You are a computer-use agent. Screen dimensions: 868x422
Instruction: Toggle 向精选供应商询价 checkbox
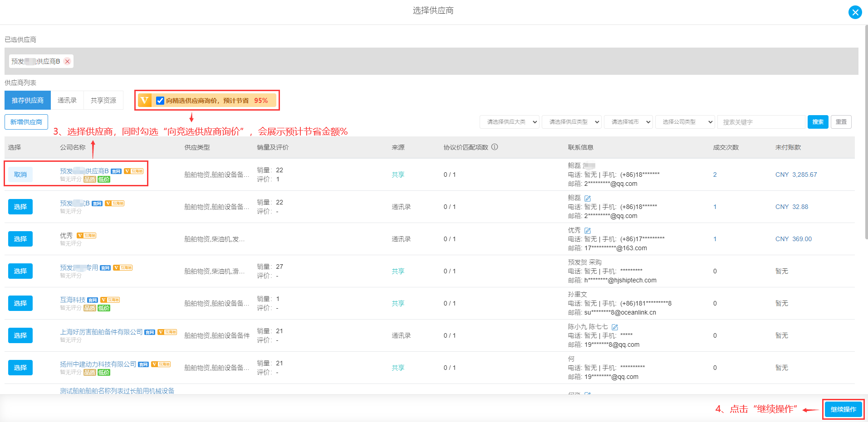160,101
